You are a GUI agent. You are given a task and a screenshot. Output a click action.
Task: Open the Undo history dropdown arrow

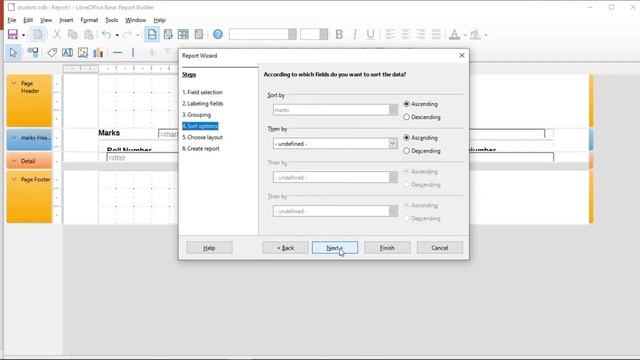pyautogui.click(x=117, y=35)
